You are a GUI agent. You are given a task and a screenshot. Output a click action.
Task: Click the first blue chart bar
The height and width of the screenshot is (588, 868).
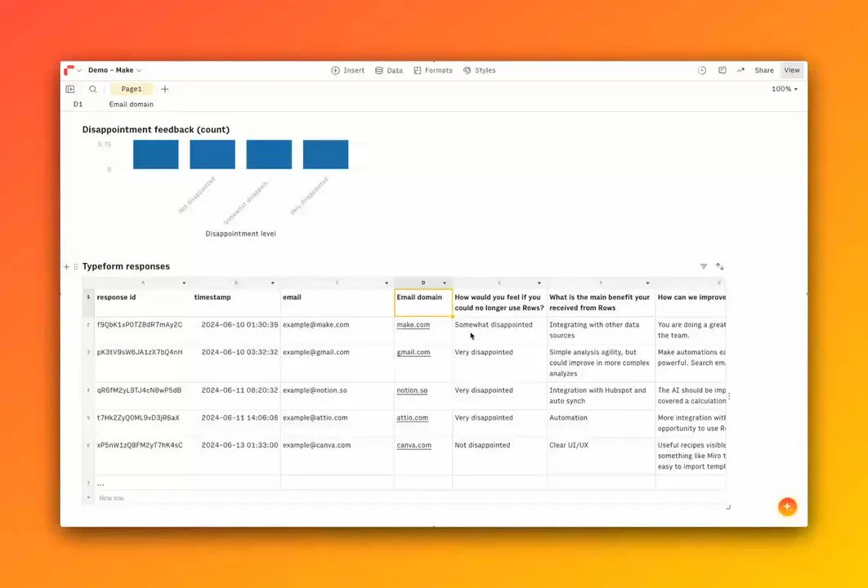[x=155, y=154]
